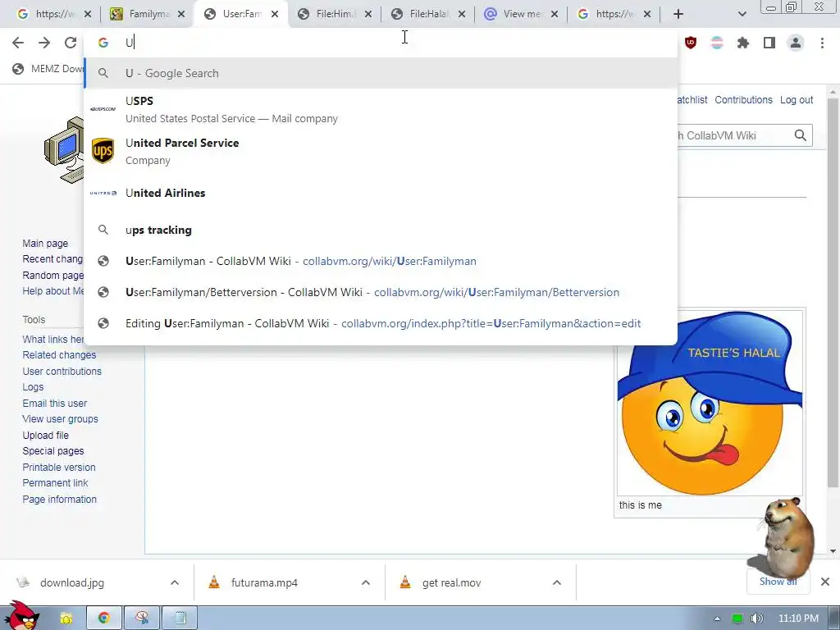Go back with the browser back arrow

click(18, 43)
